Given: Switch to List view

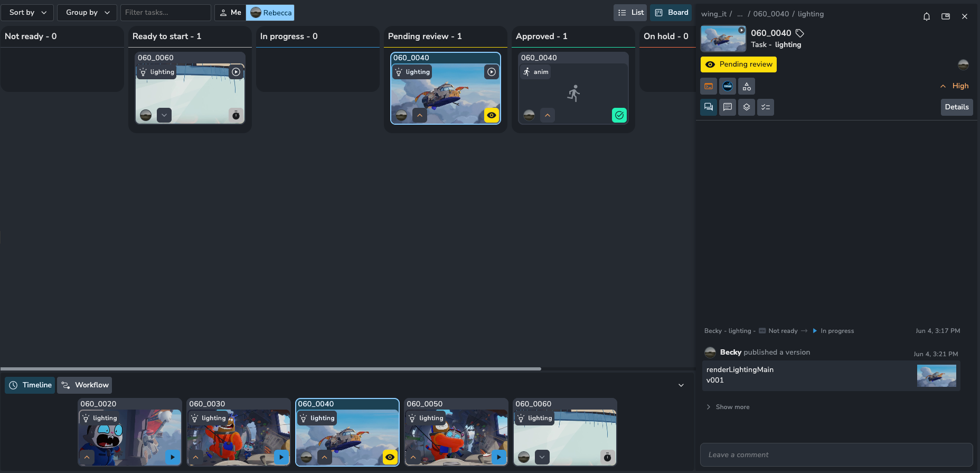Looking at the screenshot, I should pos(630,13).
